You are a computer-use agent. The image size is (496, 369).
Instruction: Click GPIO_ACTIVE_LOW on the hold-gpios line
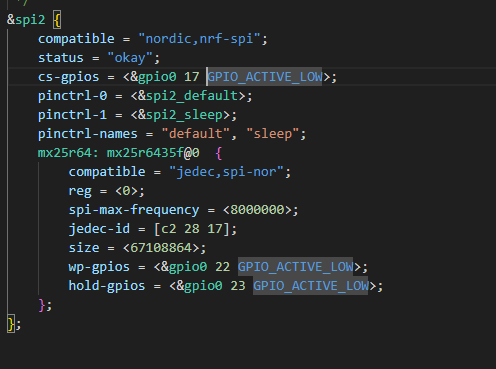click(311, 286)
